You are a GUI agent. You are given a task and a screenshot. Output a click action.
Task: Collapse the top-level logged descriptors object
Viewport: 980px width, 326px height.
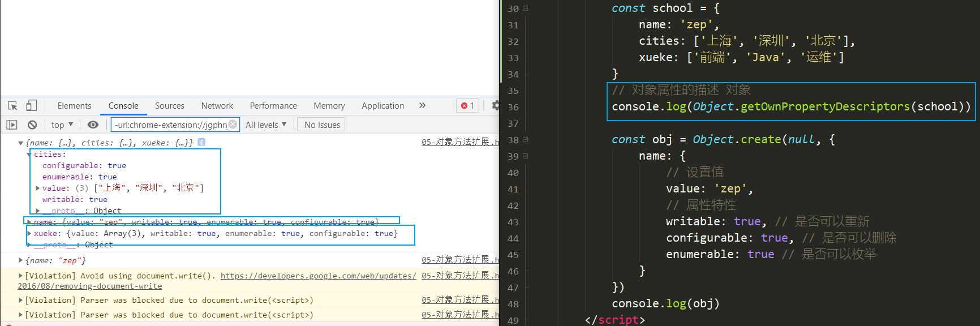pyautogui.click(x=21, y=143)
